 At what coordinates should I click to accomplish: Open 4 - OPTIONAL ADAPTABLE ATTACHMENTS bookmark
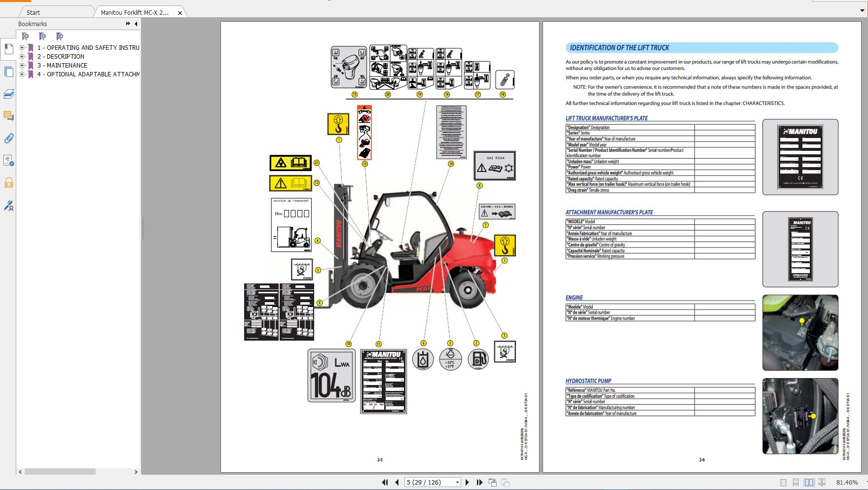click(89, 74)
